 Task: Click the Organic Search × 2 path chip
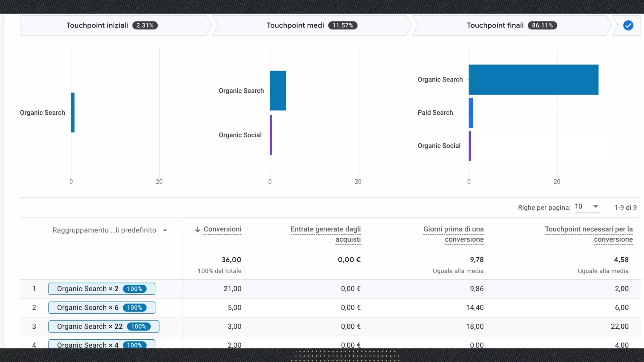[102, 289]
